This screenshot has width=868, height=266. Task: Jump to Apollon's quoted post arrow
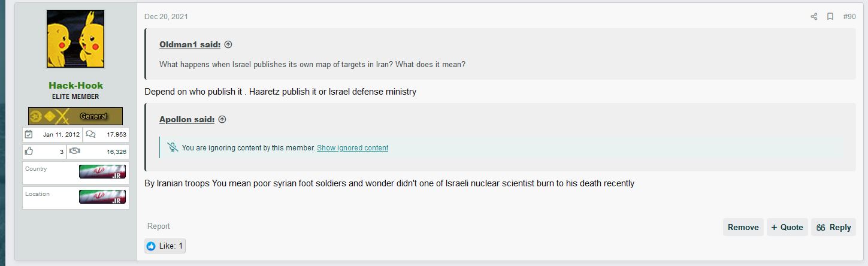[x=222, y=120]
